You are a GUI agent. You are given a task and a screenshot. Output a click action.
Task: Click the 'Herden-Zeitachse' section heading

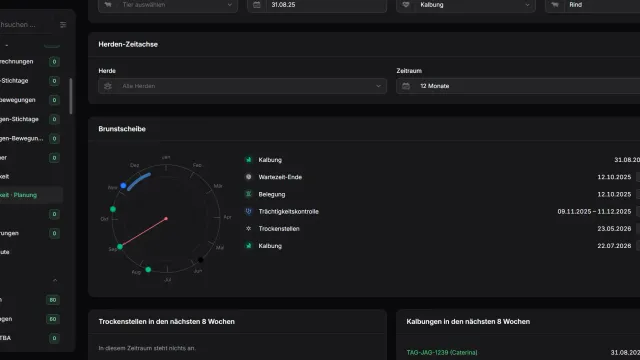pyautogui.click(x=128, y=44)
